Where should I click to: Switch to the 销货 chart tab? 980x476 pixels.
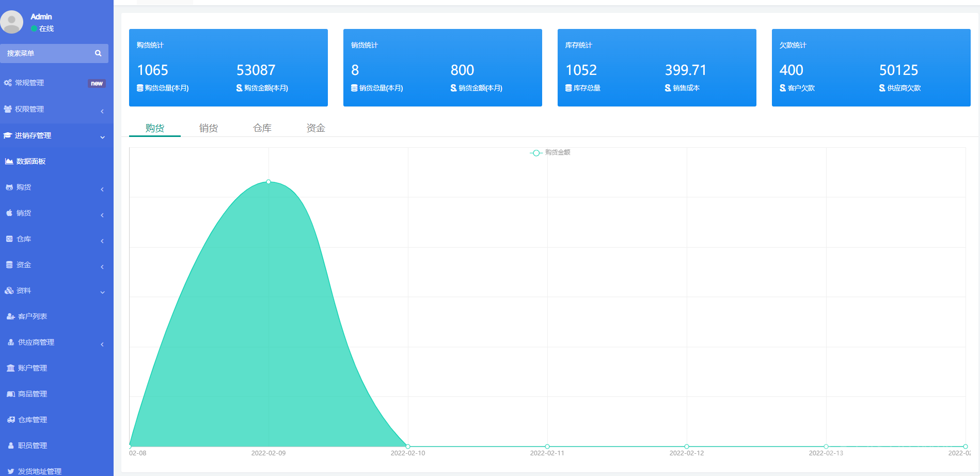(x=209, y=128)
